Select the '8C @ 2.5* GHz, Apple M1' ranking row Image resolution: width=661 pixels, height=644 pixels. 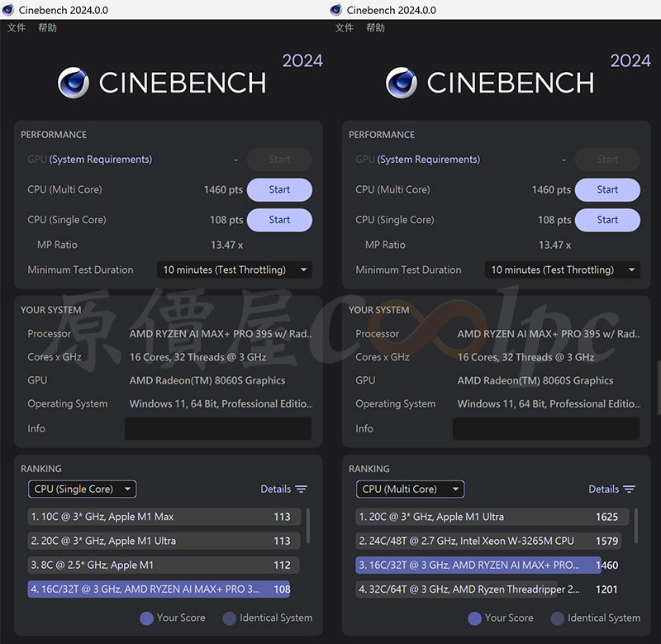tap(164, 565)
